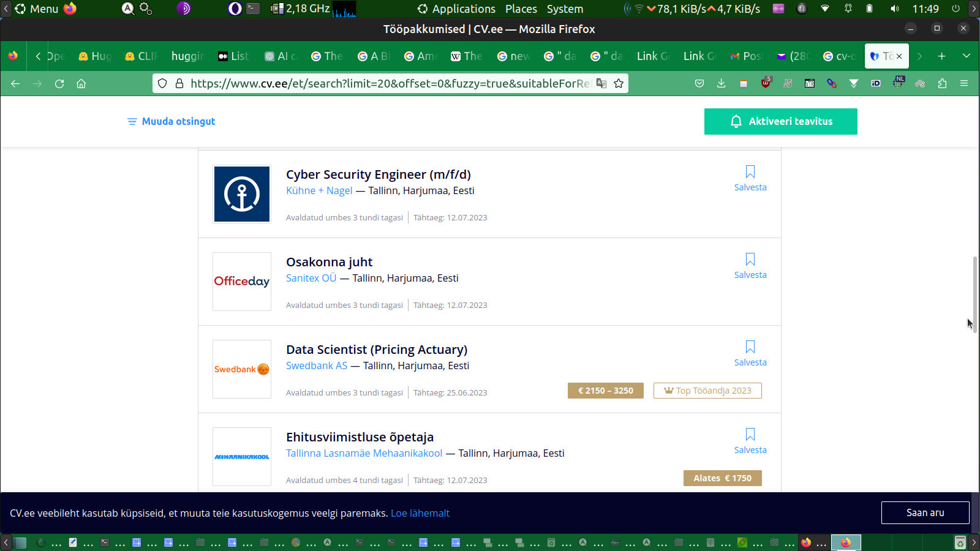Visit Tallinna Lasnamäe Mehaanikakool employer link

click(x=364, y=453)
